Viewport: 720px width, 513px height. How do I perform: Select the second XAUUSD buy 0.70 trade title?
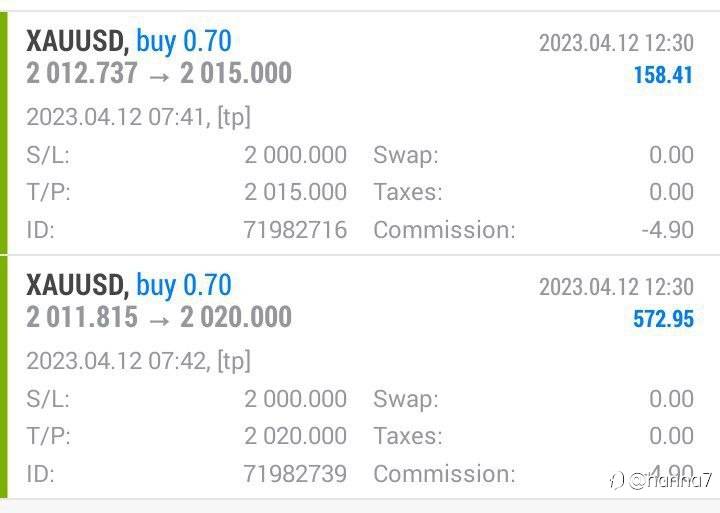click(128, 286)
